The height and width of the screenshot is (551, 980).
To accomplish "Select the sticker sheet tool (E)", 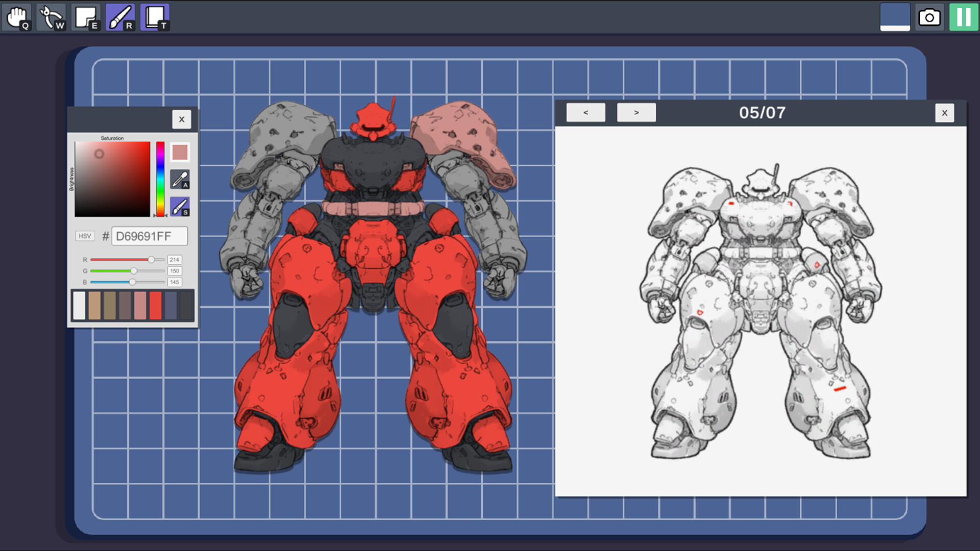I will 86,17.
